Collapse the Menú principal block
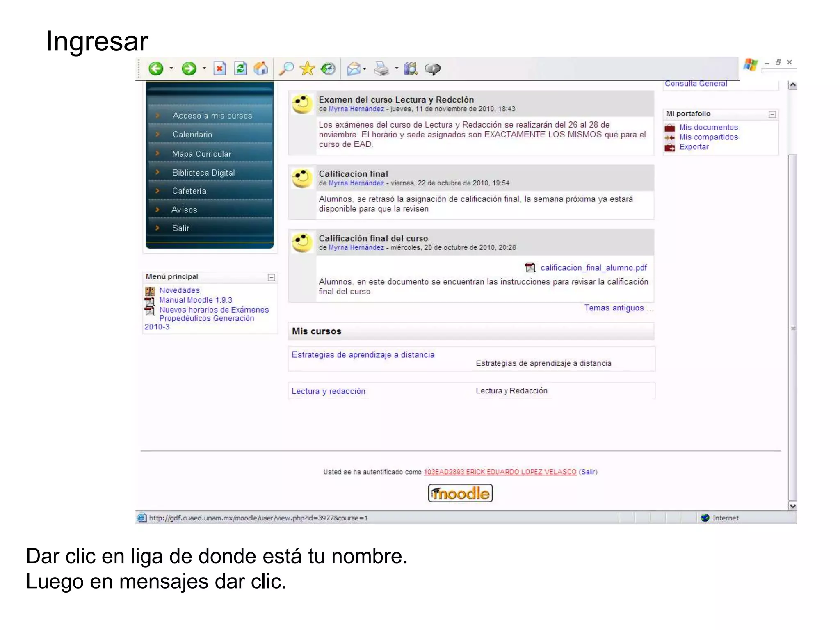 point(271,278)
